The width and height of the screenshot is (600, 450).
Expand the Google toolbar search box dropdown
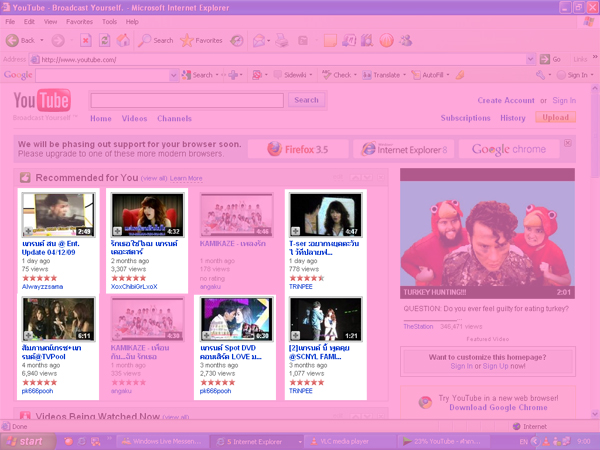(173, 75)
